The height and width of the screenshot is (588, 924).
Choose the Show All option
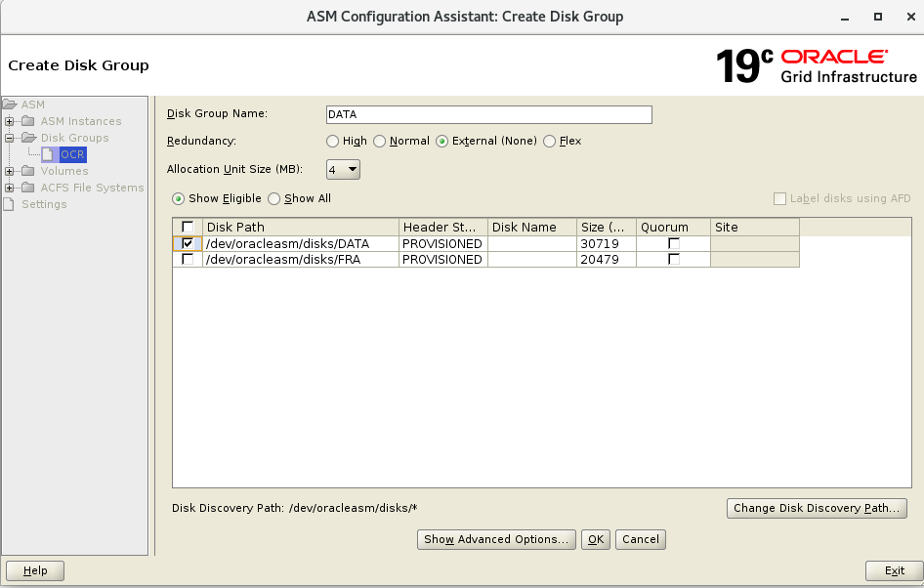tap(274, 199)
